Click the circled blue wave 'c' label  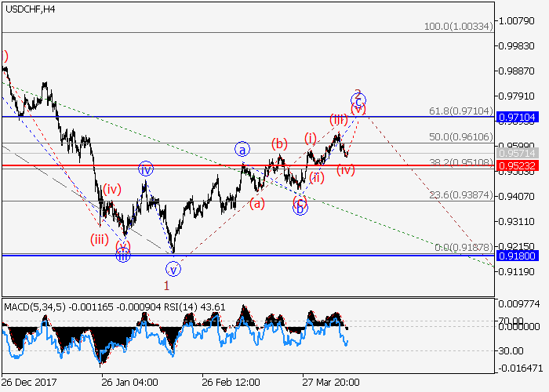click(x=358, y=100)
